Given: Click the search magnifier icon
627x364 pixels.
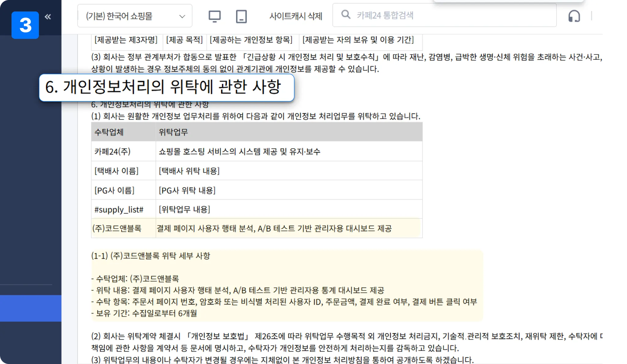Looking at the screenshot, I should click(346, 15).
